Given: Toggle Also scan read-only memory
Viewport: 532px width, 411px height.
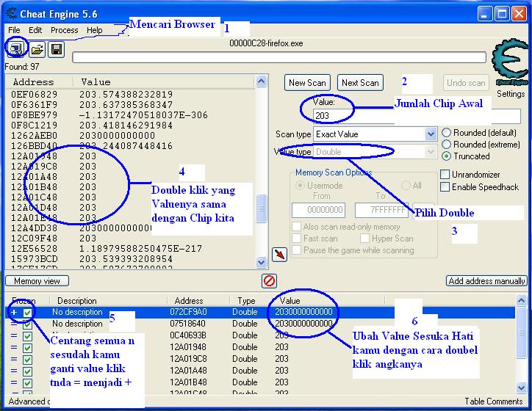Looking at the screenshot, I should (297, 226).
